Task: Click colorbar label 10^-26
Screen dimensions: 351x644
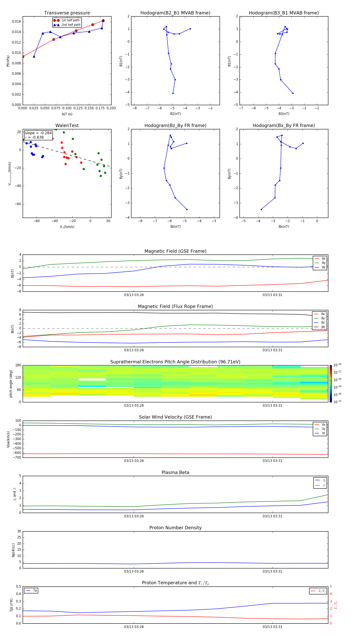Action: click(x=337, y=365)
